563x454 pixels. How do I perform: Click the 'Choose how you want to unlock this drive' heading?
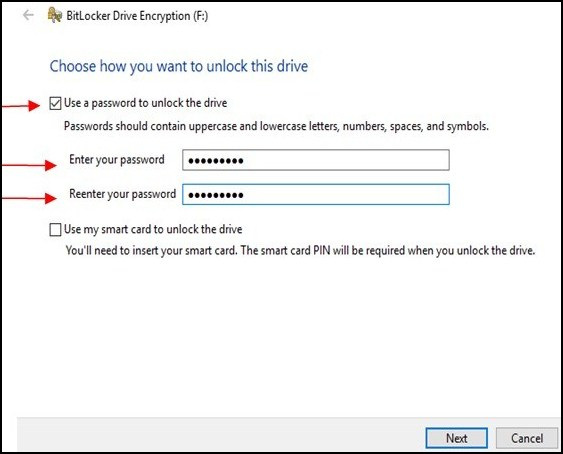click(179, 66)
